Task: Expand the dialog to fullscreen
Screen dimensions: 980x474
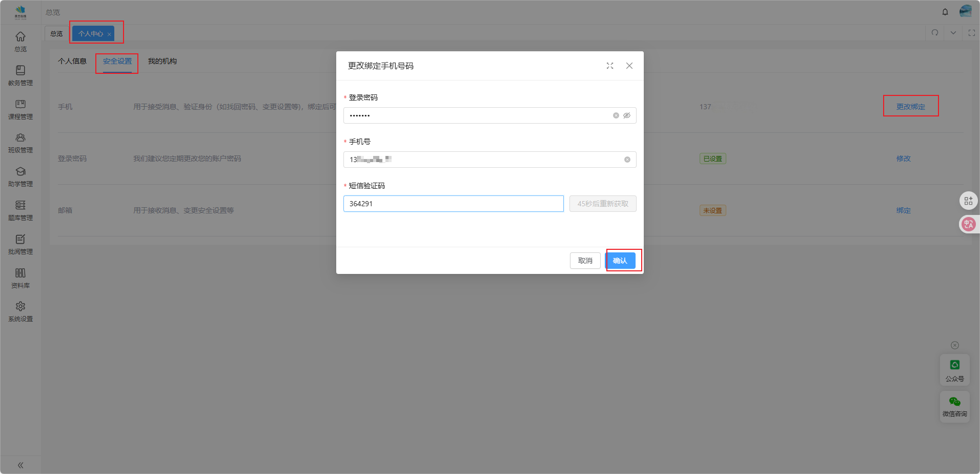Action: 610,66
